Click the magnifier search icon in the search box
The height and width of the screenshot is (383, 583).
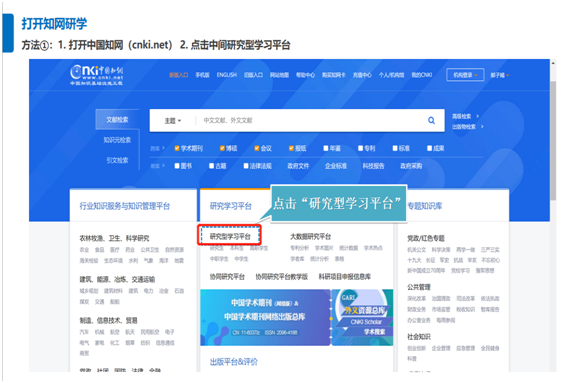[431, 120]
